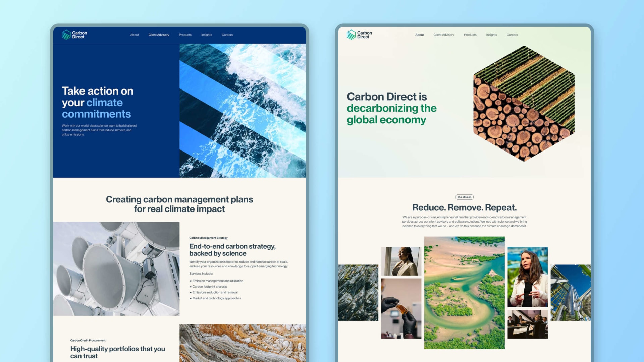This screenshot has width=644, height=362.
Task: Click the glass tower against sky photo
Action: (x=571, y=293)
